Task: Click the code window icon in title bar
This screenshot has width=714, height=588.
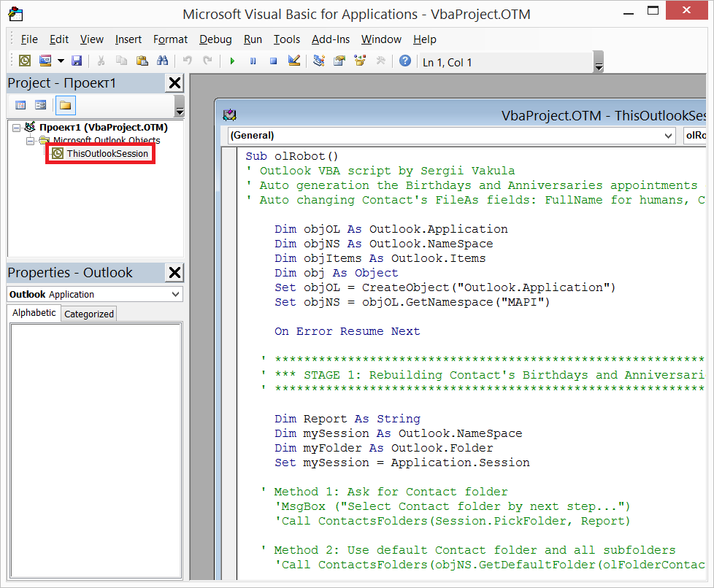Action: pos(229,115)
